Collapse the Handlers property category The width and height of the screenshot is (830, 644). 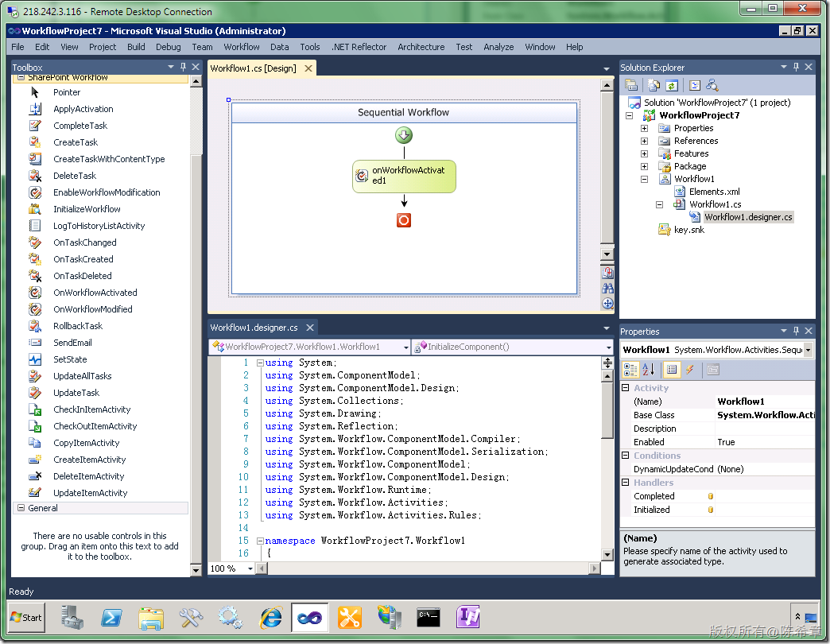coord(625,483)
